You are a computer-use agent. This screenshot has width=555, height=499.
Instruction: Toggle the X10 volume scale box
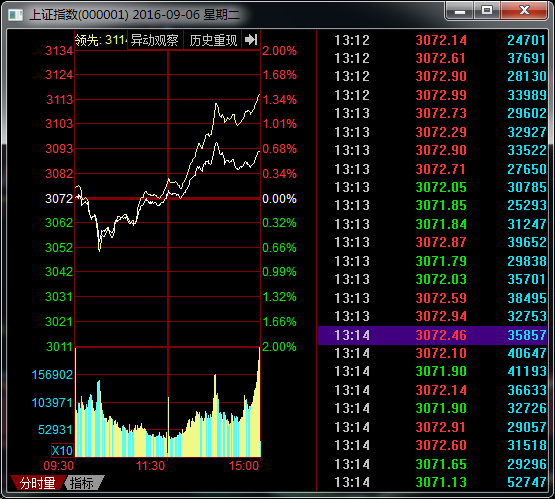click(x=62, y=451)
